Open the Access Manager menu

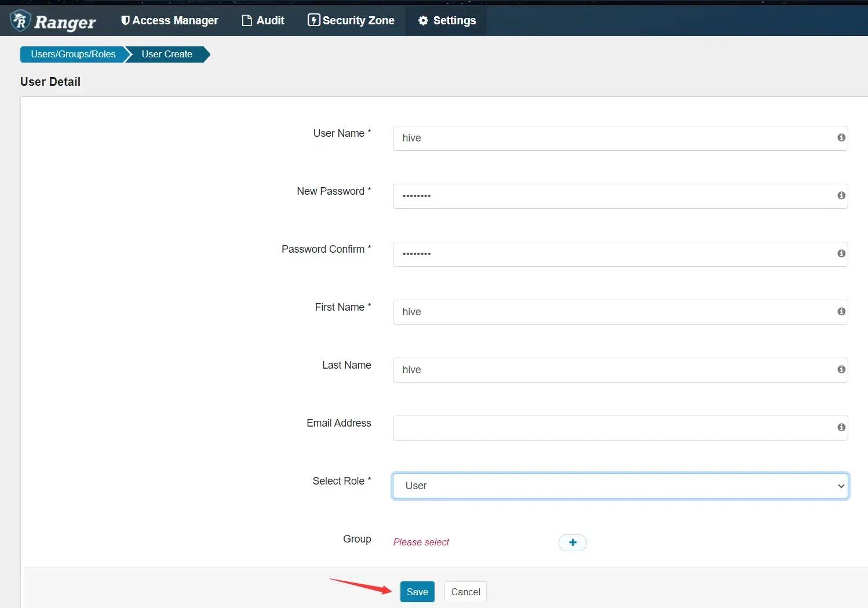click(169, 21)
